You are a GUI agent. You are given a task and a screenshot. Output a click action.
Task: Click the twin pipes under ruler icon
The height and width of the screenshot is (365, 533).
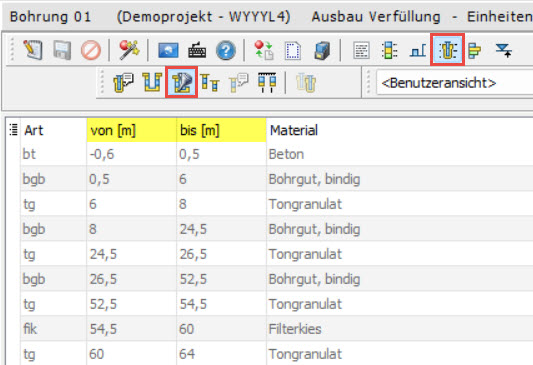[267, 83]
